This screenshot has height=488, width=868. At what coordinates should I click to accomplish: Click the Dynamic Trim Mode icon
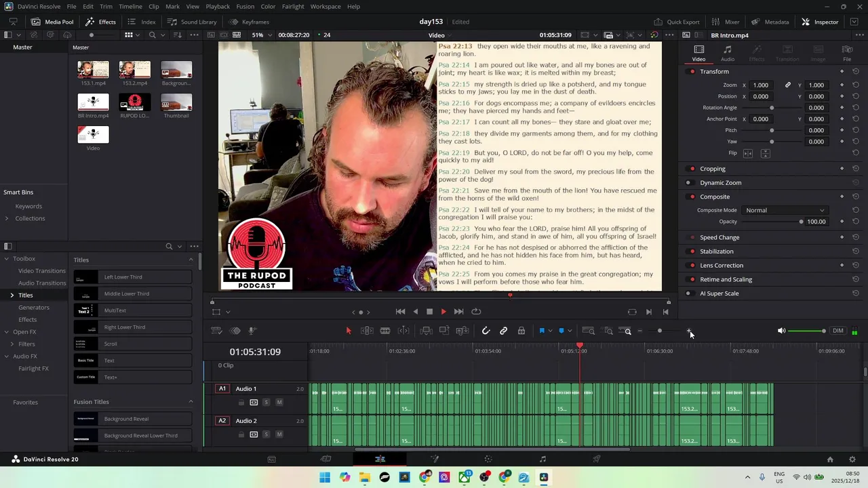[403, 331]
